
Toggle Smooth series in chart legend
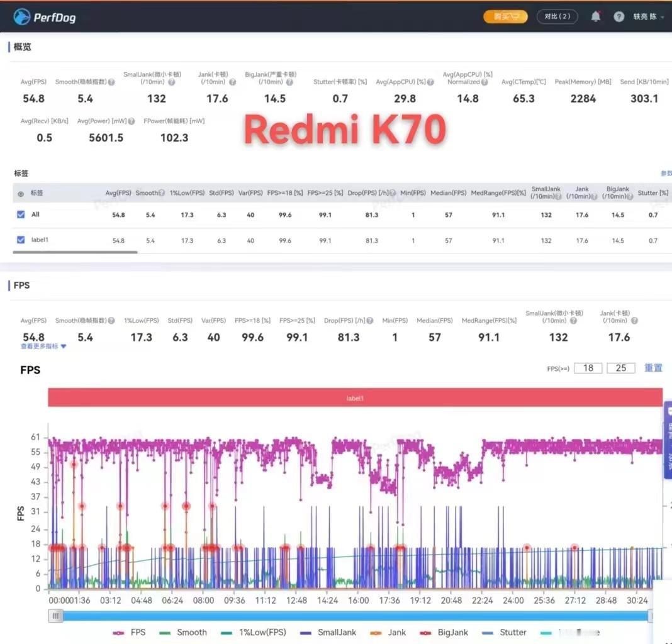183,633
